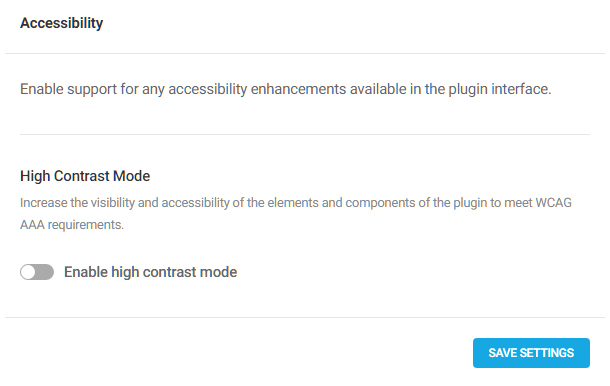Viewport: 610px width, 386px height.
Task: Click the words 'accessibility enhancements' in the intro text
Action: click(257, 89)
